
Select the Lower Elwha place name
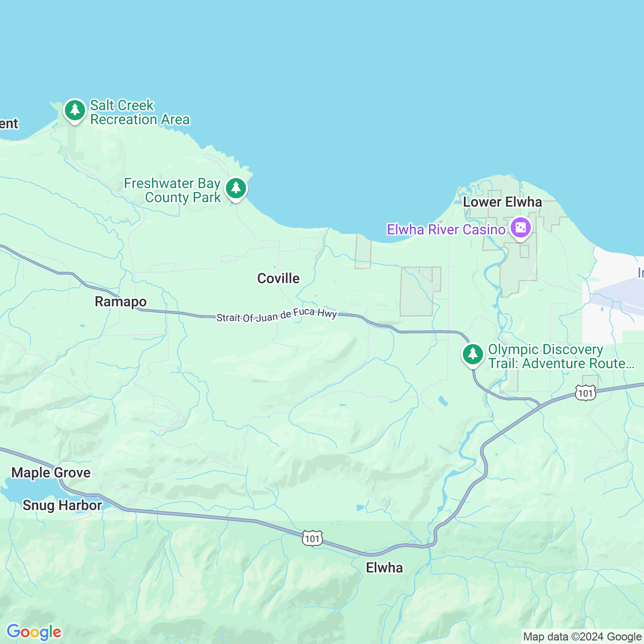[x=503, y=202]
